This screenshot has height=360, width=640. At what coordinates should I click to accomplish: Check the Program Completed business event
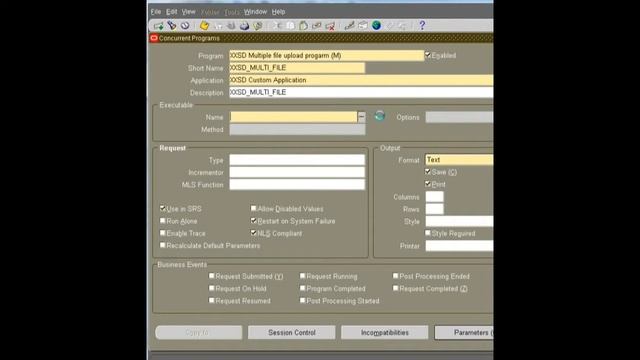302,288
